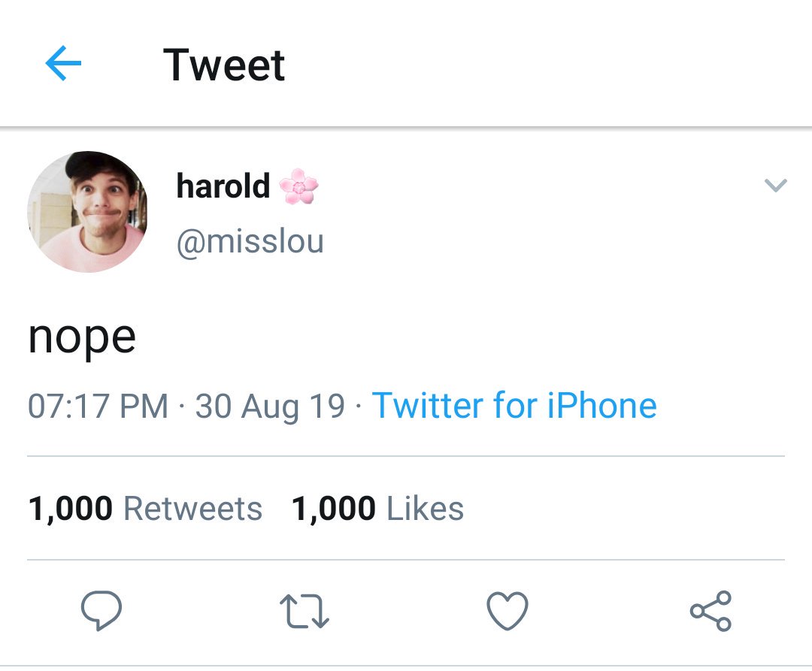Open the @misslou handle

coord(250,242)
